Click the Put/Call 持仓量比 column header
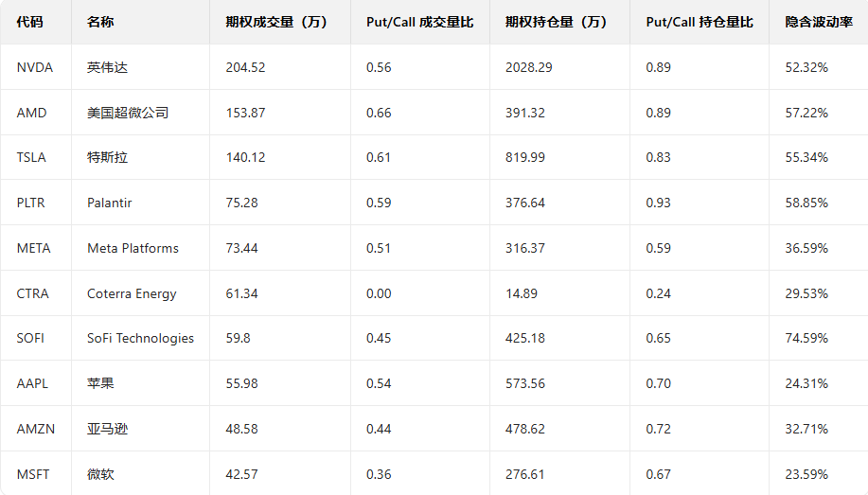Image resolution: width=868 pixels, height=495 pixels. 700,22
